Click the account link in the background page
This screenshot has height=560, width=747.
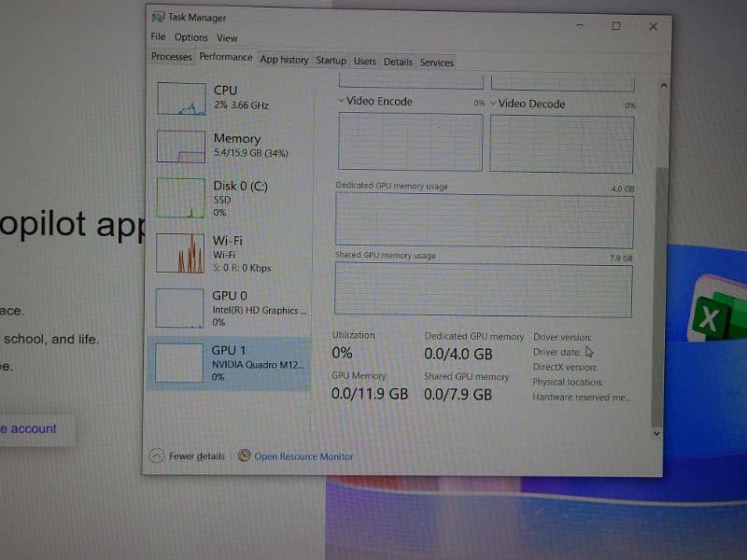pyautogui.click(x=29, y=428)
